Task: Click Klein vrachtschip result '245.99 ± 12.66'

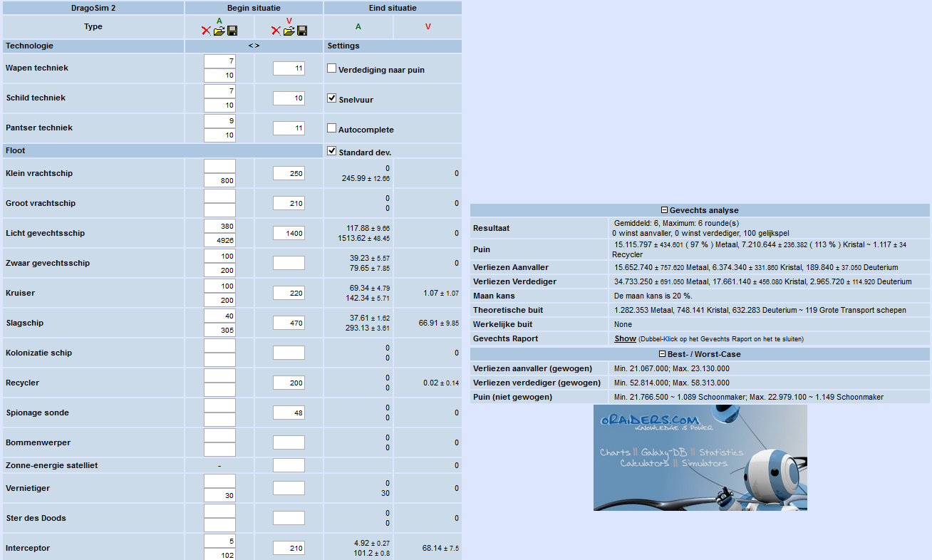Action: pyautogui.click(x=366, y=179)
